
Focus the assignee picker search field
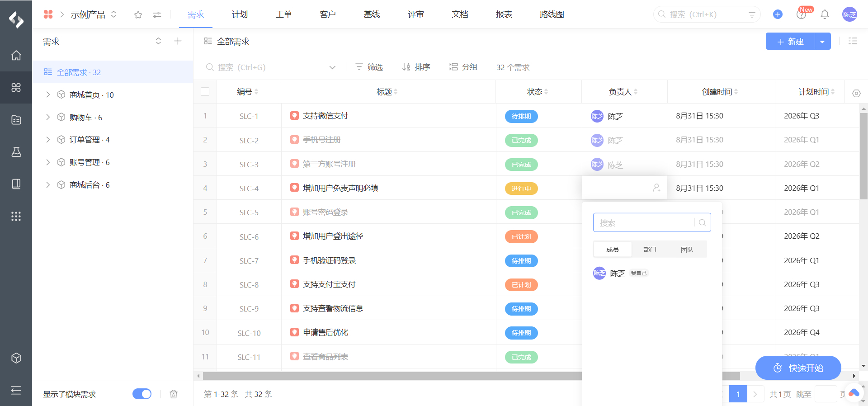tap(652, 222)
